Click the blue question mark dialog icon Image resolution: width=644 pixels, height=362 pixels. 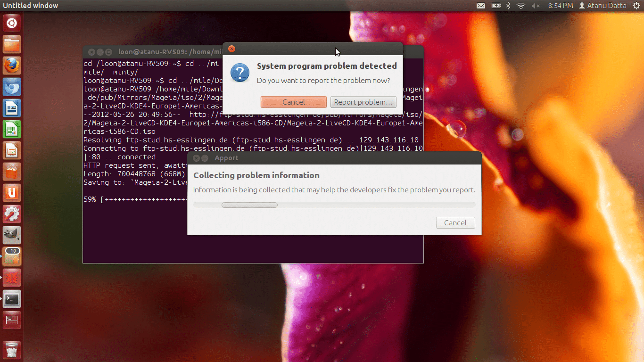(x=239, y=73)
